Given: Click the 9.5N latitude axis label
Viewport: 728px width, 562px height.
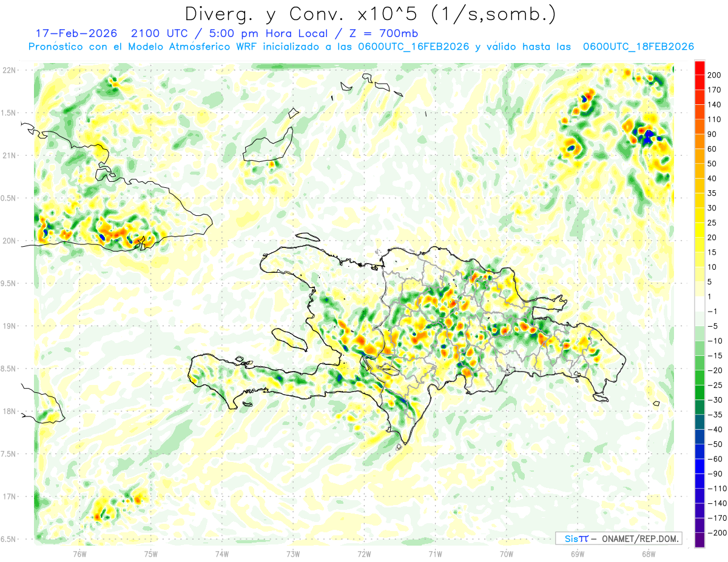Looking at the screenshot, I should pos(9,283).
